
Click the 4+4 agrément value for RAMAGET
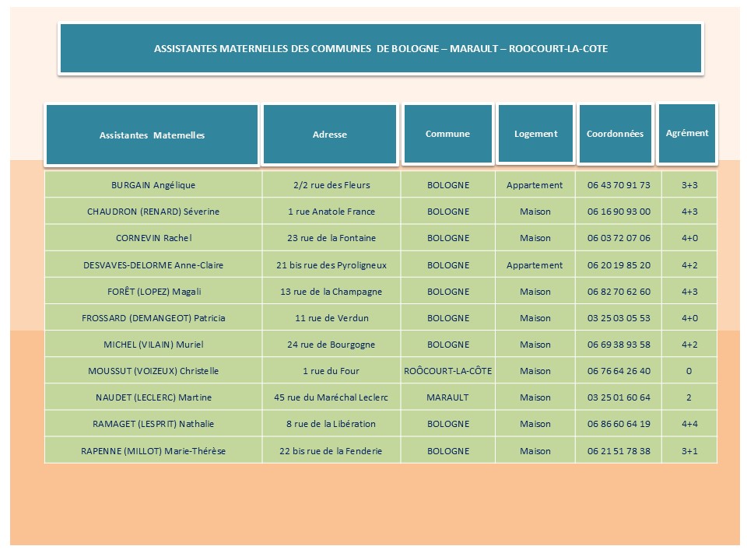[689, 424]
